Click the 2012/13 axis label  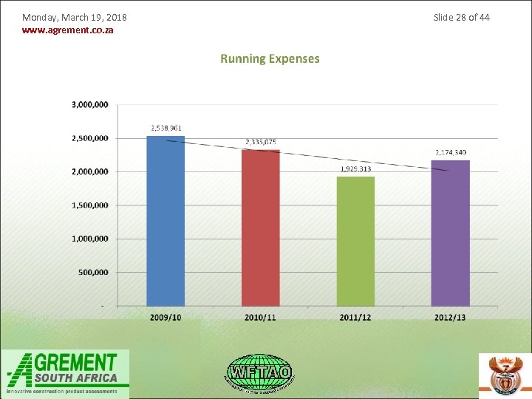point(450,318)
